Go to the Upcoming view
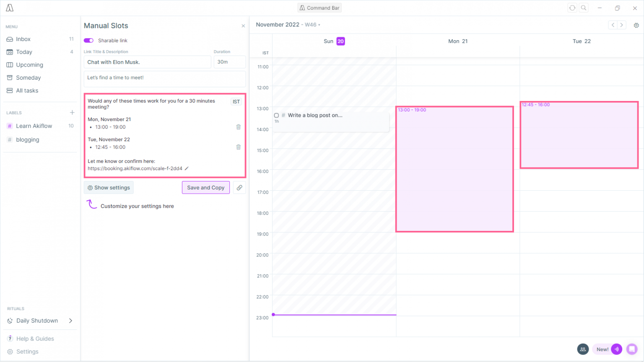This screenshot has height=362, width=644. coord(29,65)
